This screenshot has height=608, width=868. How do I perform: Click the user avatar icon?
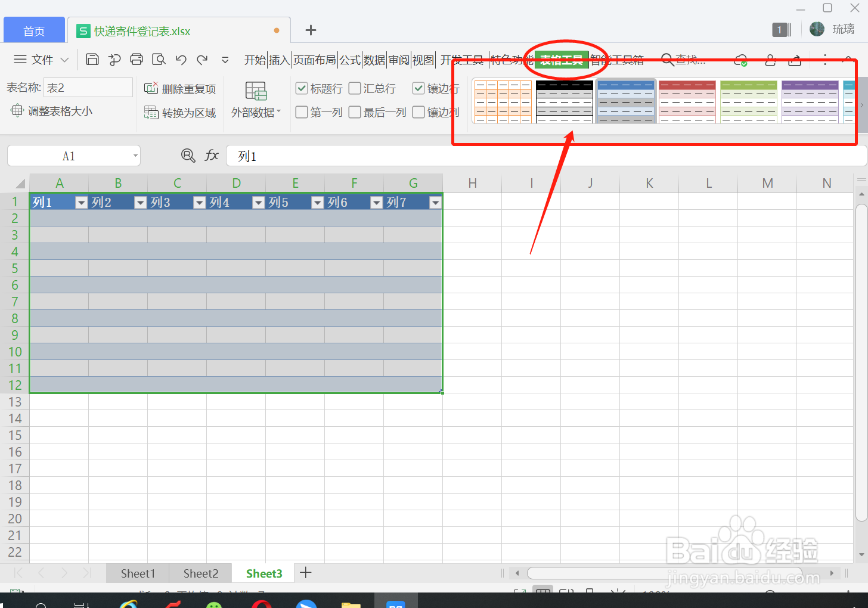click(x=817, y=29)
